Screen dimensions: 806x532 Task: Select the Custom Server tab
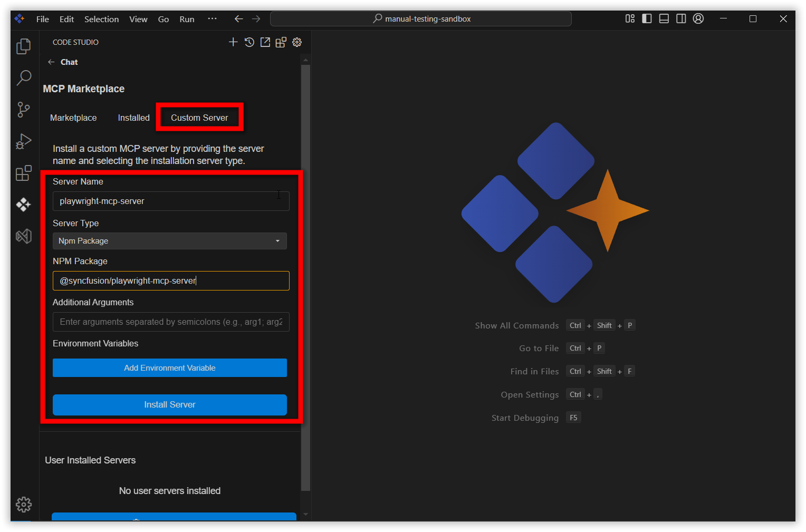[199, 118]
